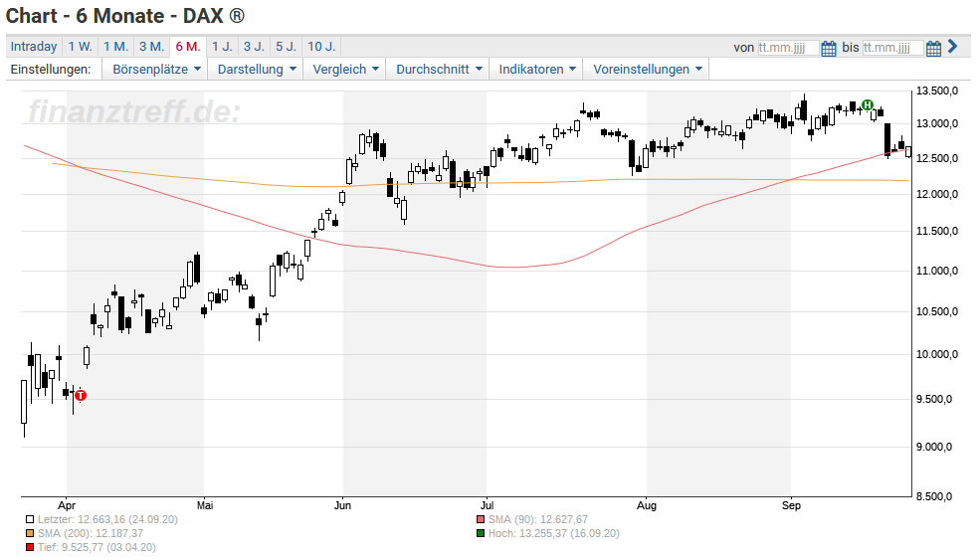Select the 3 M. timeframe tab
The image size is (980, 560).
coord(151,46)
